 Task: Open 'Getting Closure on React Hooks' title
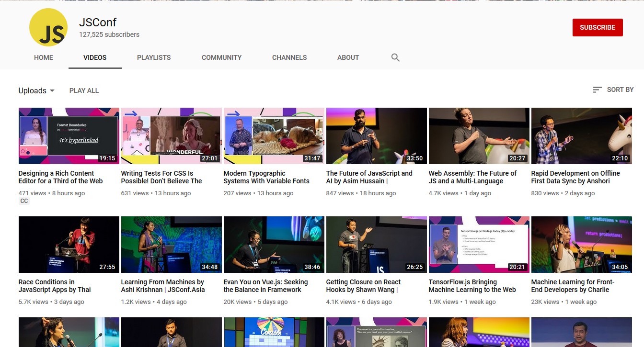(363, 286)
